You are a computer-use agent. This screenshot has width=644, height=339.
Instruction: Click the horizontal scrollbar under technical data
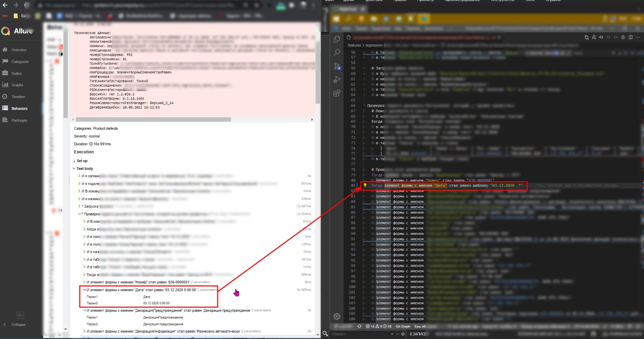tap(153, 119)
